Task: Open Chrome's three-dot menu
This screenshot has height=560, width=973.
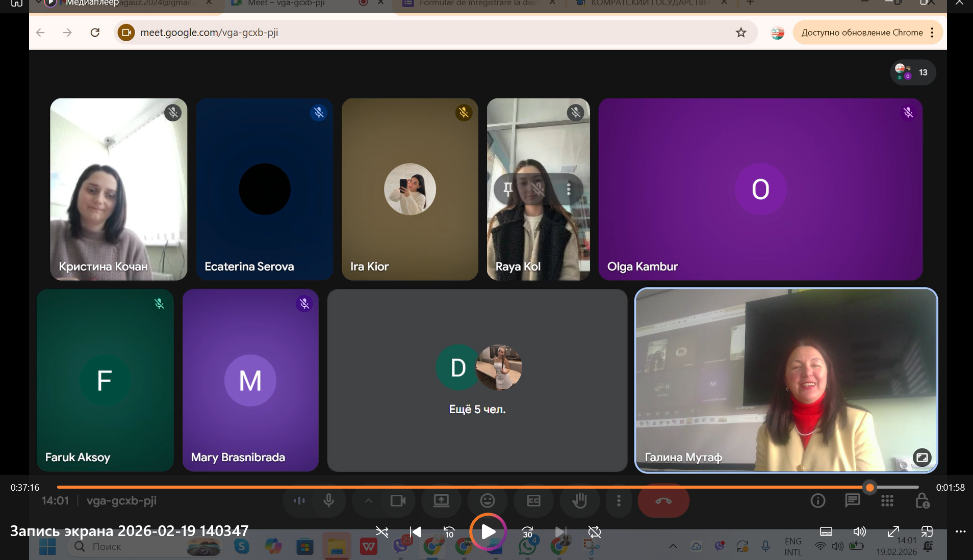Action: [x=932, y=33]
